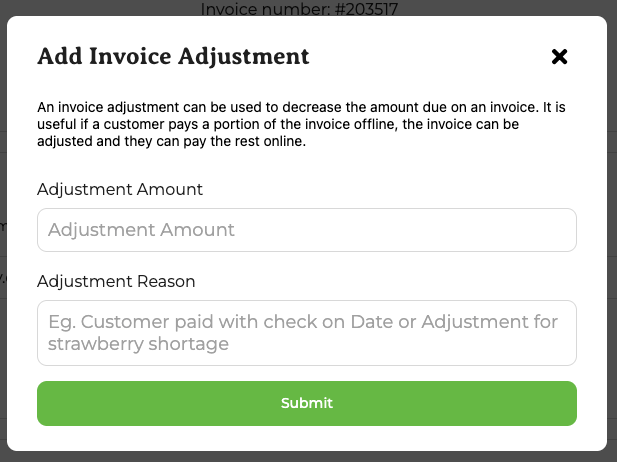Viewport: 617px width, 462px height.
Task: Click the dimmed backdrop right of the dialog
Action: click(x=612, y=300)
